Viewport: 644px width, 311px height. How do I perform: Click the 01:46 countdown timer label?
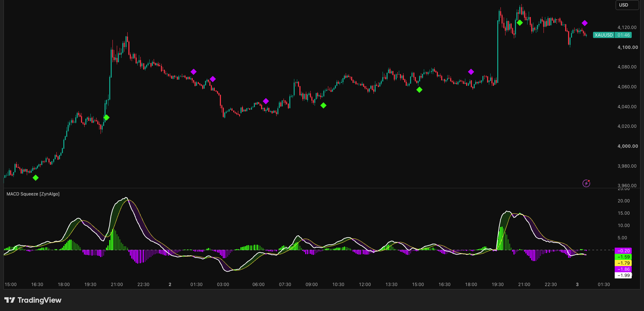pos(623,35)
